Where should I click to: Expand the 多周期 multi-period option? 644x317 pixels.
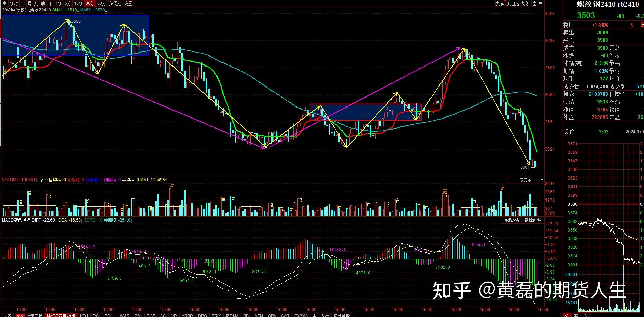pyautogui.click(x=115, y=3)
